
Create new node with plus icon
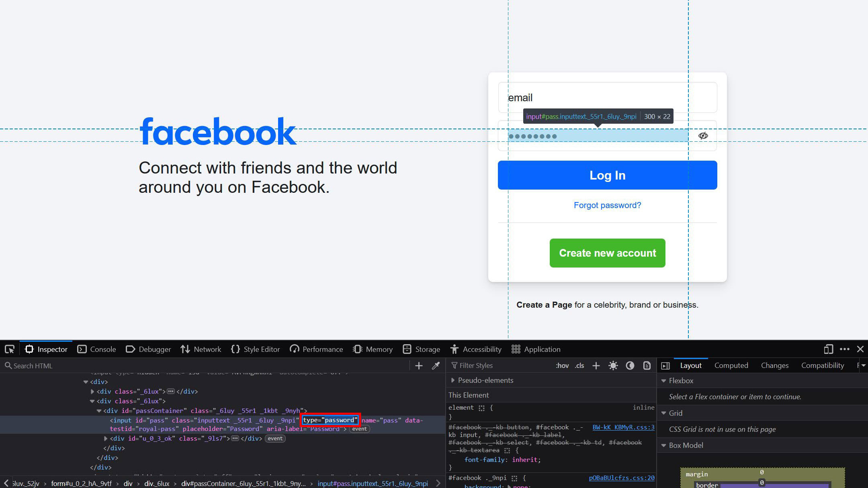pos(419,365)
